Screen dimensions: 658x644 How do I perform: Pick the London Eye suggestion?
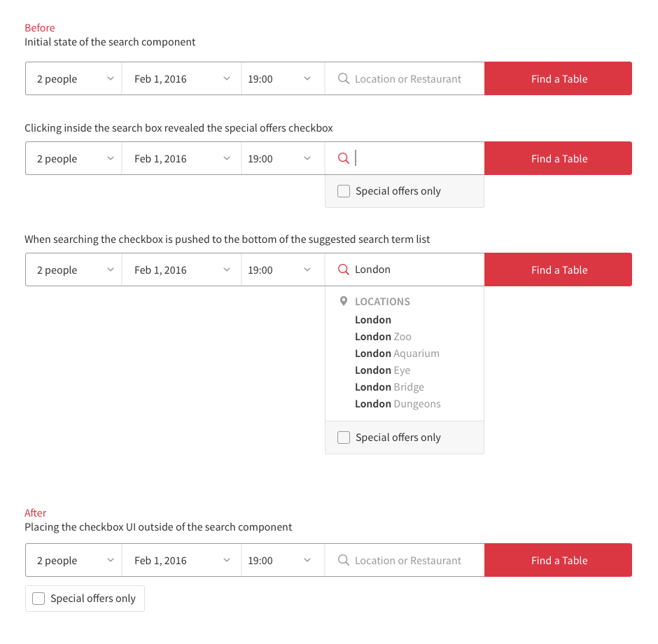pyautogui.click(x=382, y=370)
